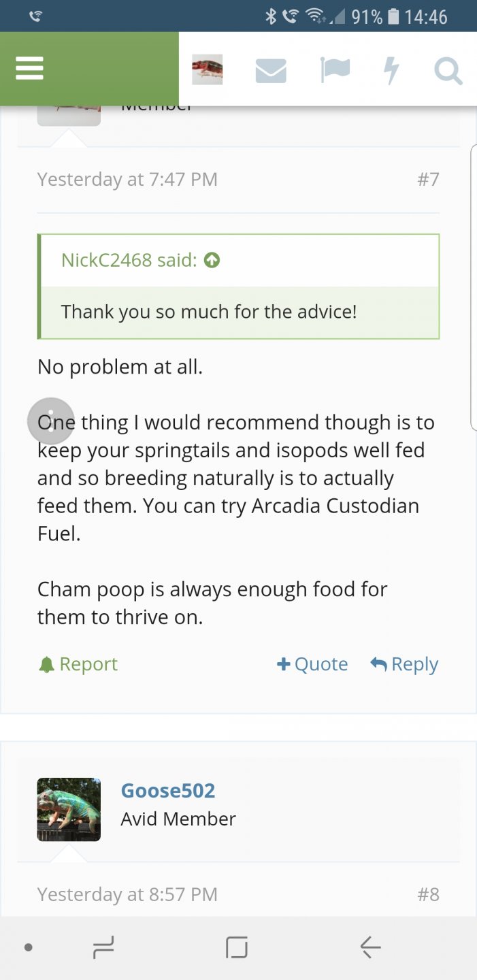Tap the floating assistive menu button
The width and height of the screenshot is (477, 980).
(x=50, y=421)
